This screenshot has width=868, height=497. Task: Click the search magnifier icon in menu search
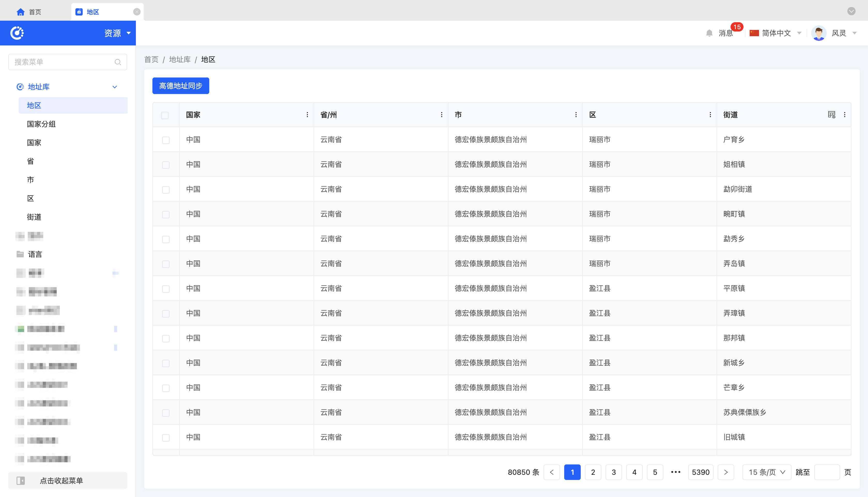pyautogui.click(x=118, y=62)
